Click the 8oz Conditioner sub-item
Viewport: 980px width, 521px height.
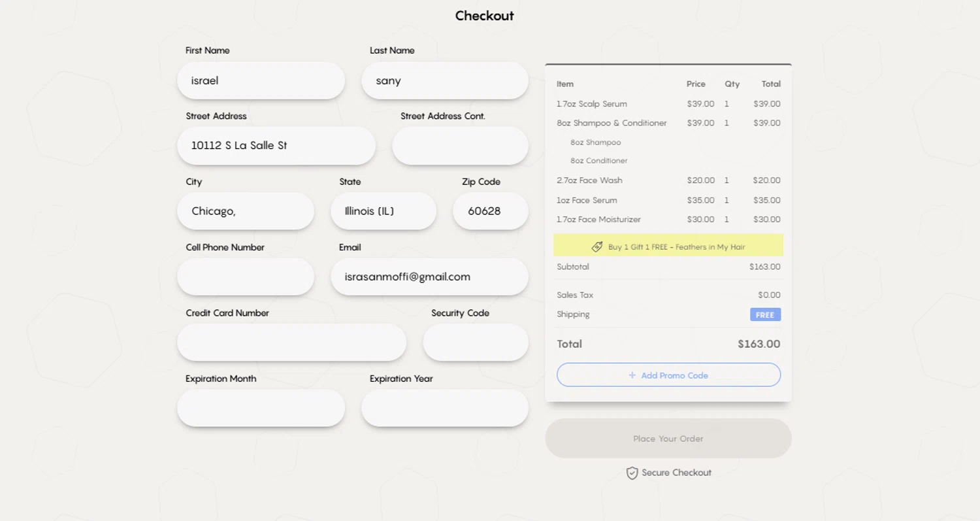point(598,161)
